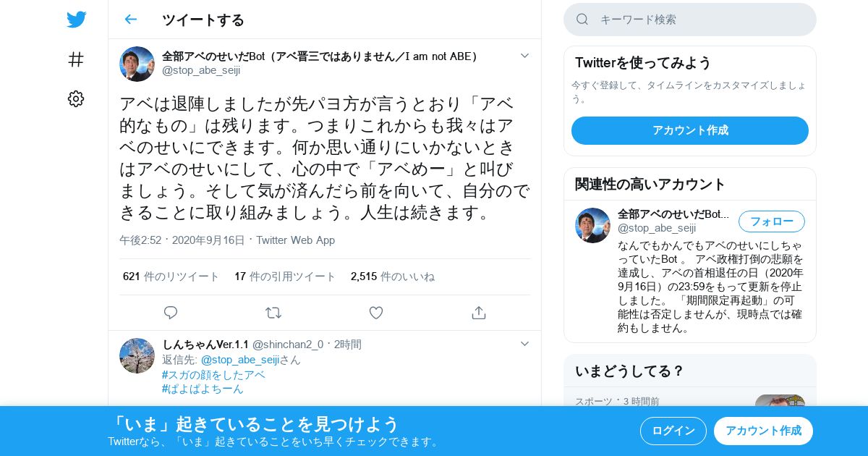Open the settings gear icon
The height and width of the screenshot is (456, 868).
pos(76,99)
